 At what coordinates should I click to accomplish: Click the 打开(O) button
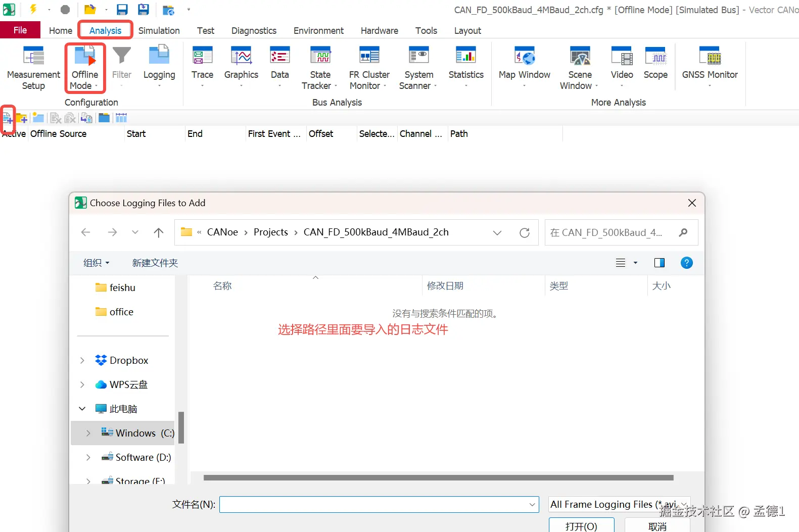click(581, 525)
